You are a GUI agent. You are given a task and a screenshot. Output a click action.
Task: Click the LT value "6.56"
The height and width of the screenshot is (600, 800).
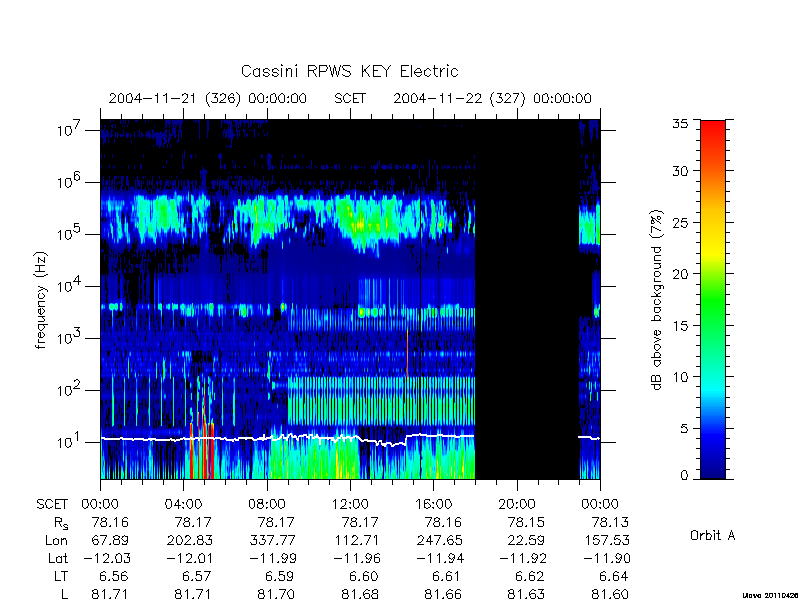click(114, 576)
